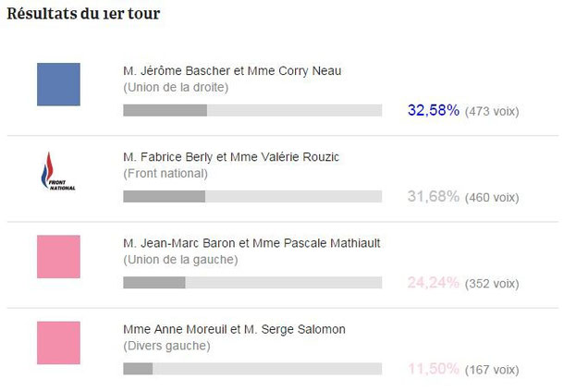Image resolution: width=564 pixels, height=392 pixels.
Task: Click the Front National flame logo
Action: [58, 171]
